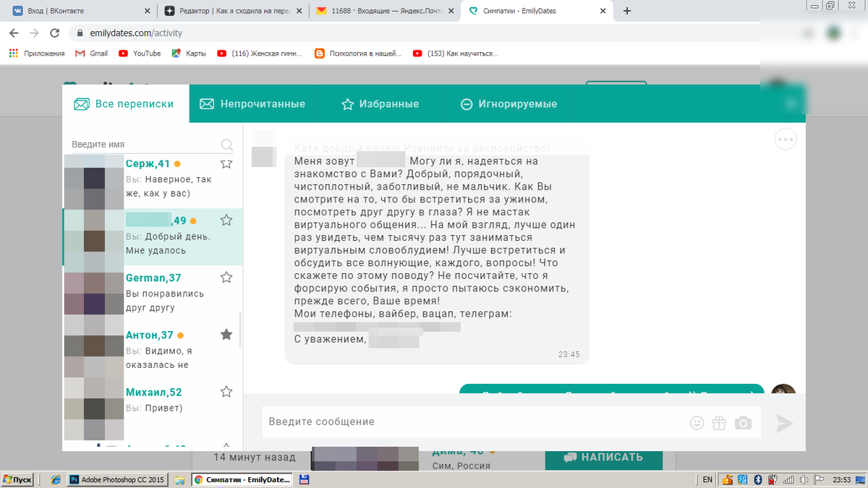
Task: Open the folder icon in taskbar
Action: tap(179, 479)
